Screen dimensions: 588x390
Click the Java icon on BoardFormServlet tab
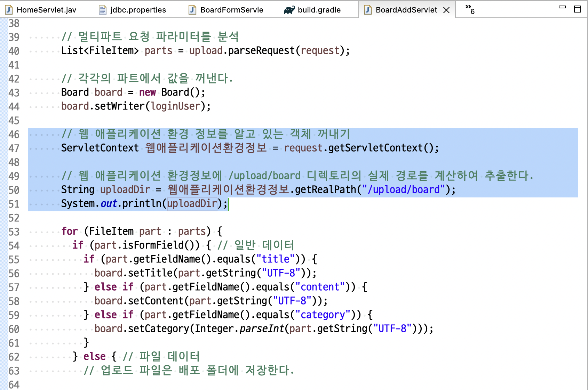192,10
